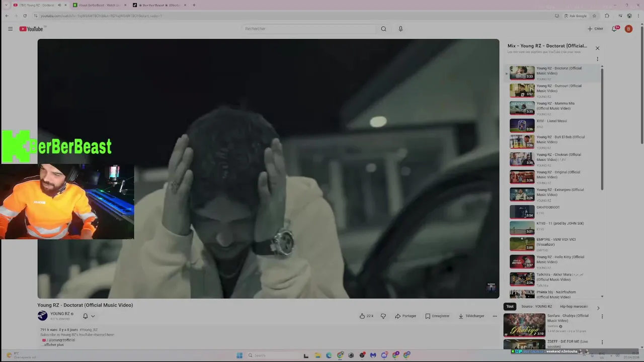
Task: Open the media control icon in Chrome toolbar
Action: pos(620,16)
